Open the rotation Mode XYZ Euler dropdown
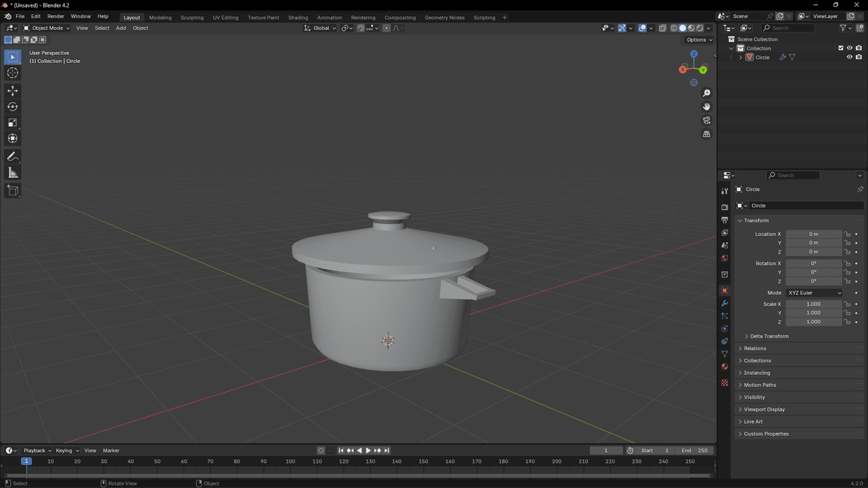868x488 pixels. (x=814, y=293)
